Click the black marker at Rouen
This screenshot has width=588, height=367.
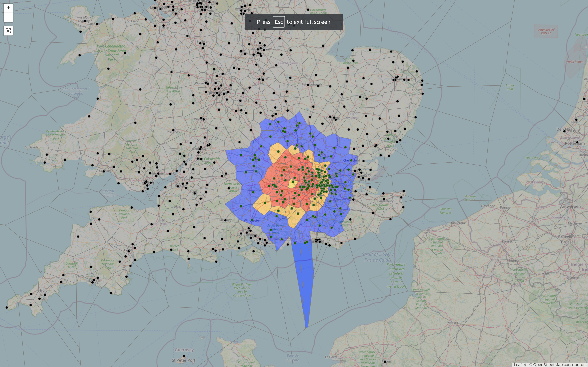point(385,361)
